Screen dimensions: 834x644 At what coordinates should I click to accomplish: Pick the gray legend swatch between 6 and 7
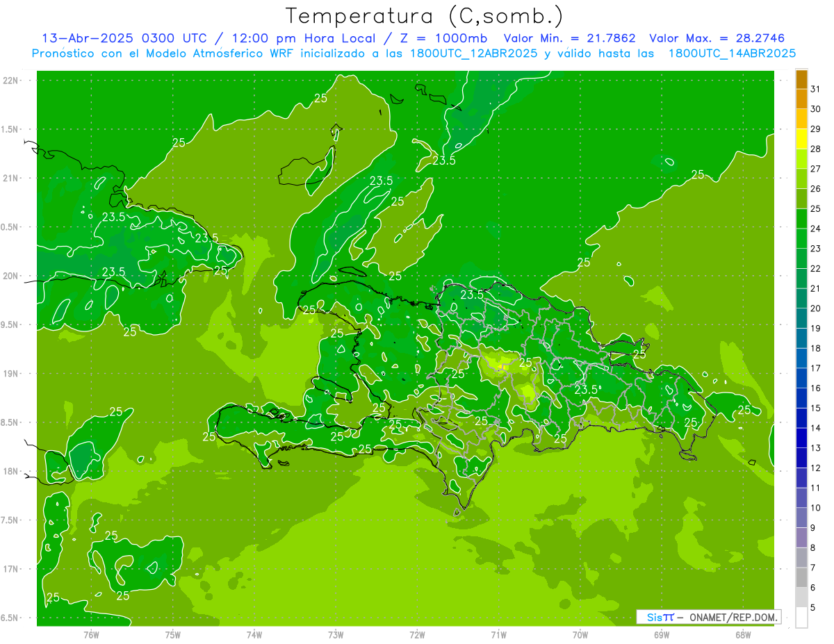point(801,577)
